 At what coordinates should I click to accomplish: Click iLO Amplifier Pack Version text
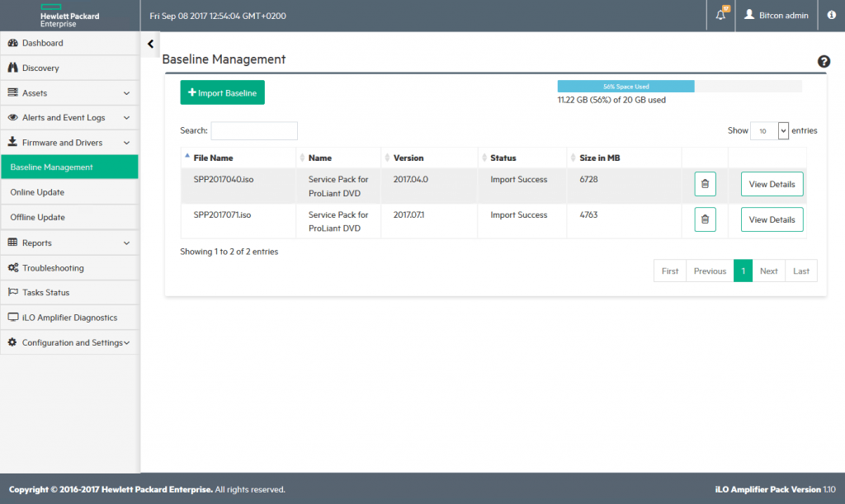point(775,489)
